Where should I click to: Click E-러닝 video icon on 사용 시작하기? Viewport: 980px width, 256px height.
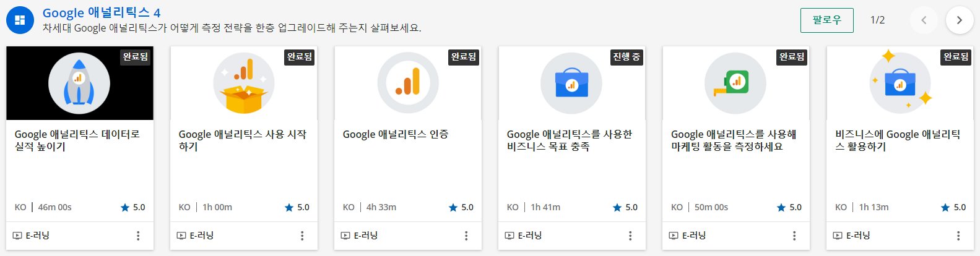point(181,236)
